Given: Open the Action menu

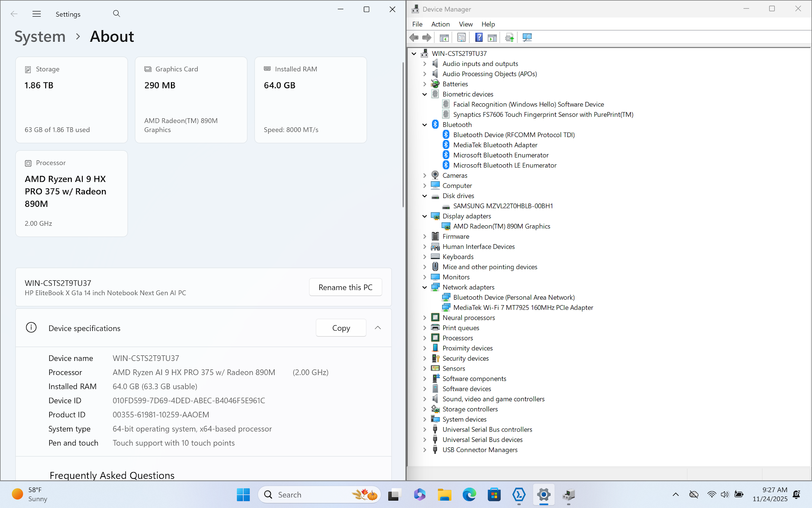Looking at the screenshot, I should (440, 24).
